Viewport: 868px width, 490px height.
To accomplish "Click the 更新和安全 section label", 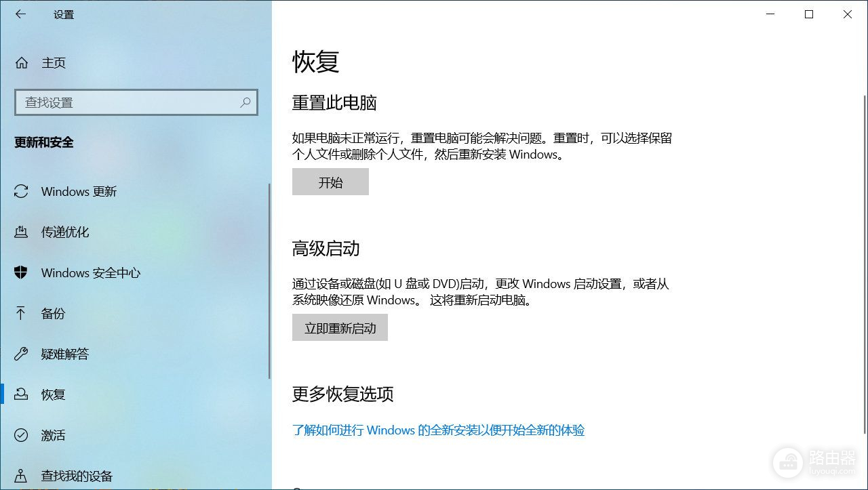I will (44, 142).
